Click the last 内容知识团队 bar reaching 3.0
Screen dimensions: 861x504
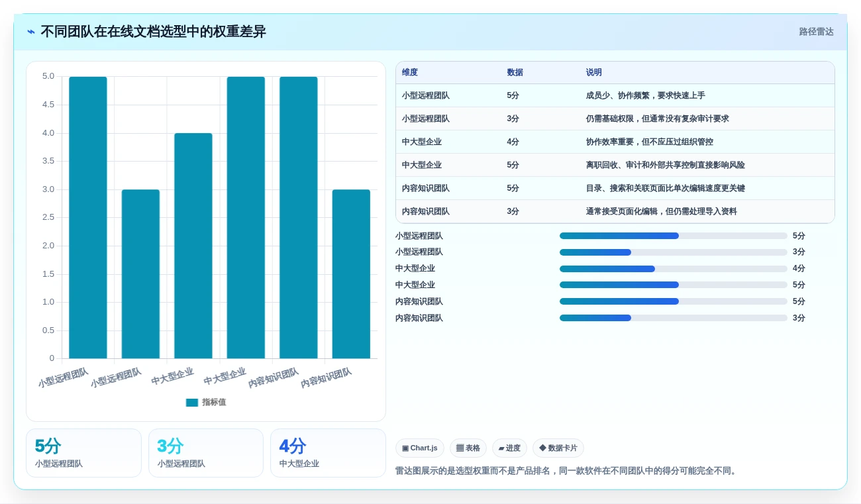point(351,274)
